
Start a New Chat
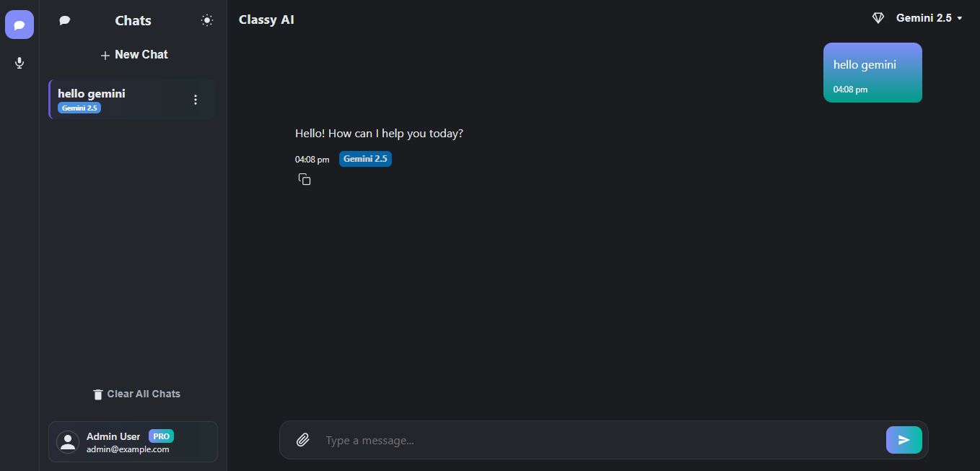(134, 55)
